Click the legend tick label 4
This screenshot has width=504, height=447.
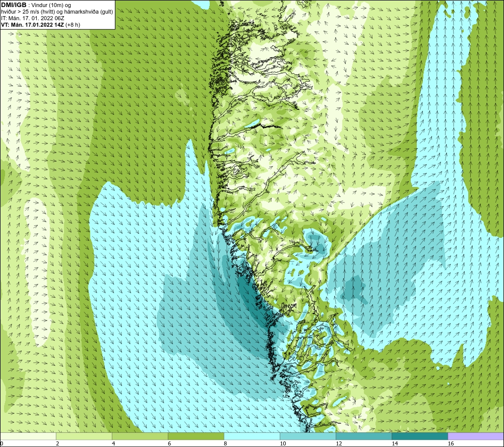[x=113, y=443]
